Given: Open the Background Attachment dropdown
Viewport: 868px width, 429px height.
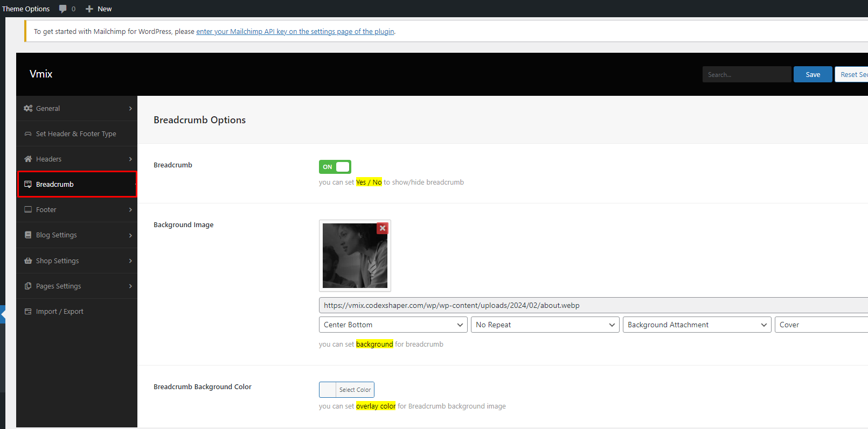Looking at the screenshot, I should click(x=697, y=325).
